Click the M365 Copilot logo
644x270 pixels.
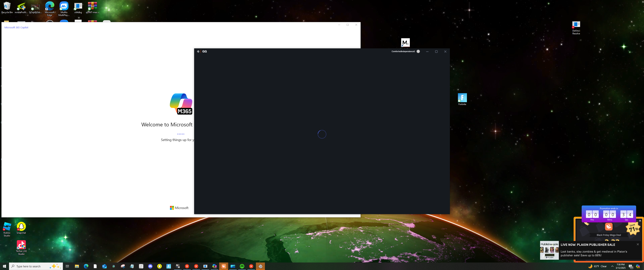(181, 104)
